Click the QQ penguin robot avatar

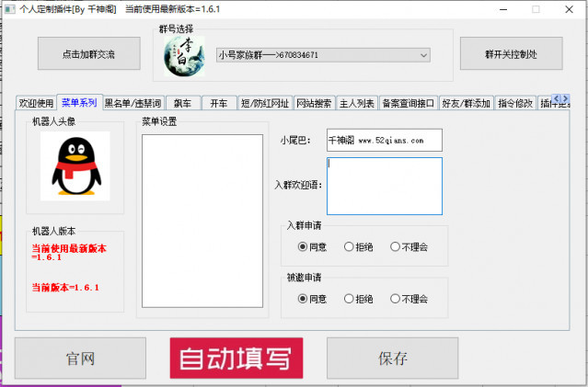coord(75,166)
